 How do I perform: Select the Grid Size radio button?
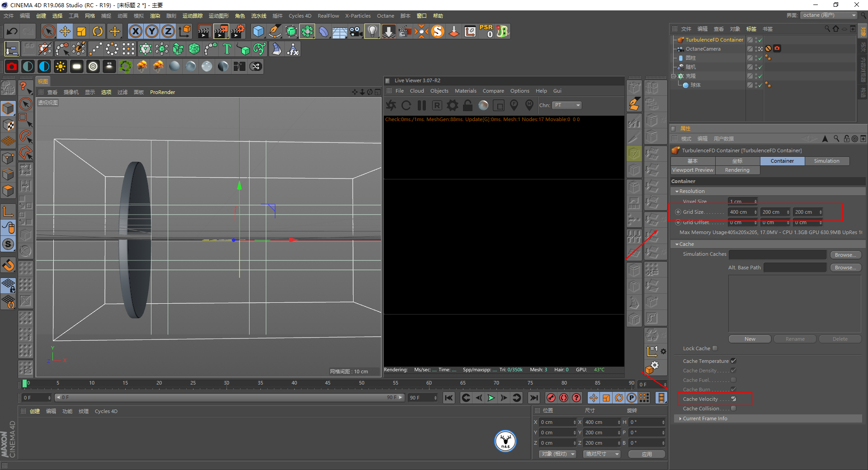click(678, 212)
